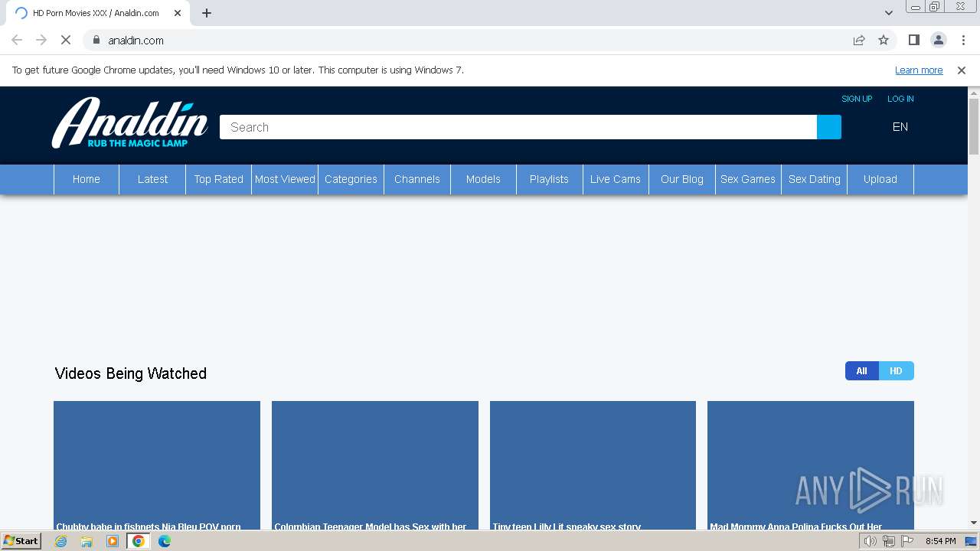Image resolution: width=980 pixels, height=551 pixels.
Task: Share this page using the share icon
Action: 859,40
